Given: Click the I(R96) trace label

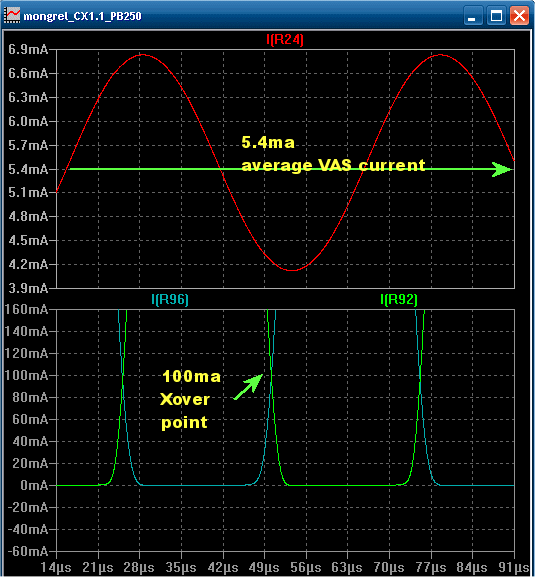Looking at the screenshot, I should tap(170, 299).
